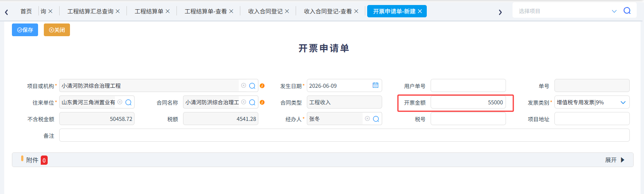Click into the 备注 input field

(x=344, y=135)
